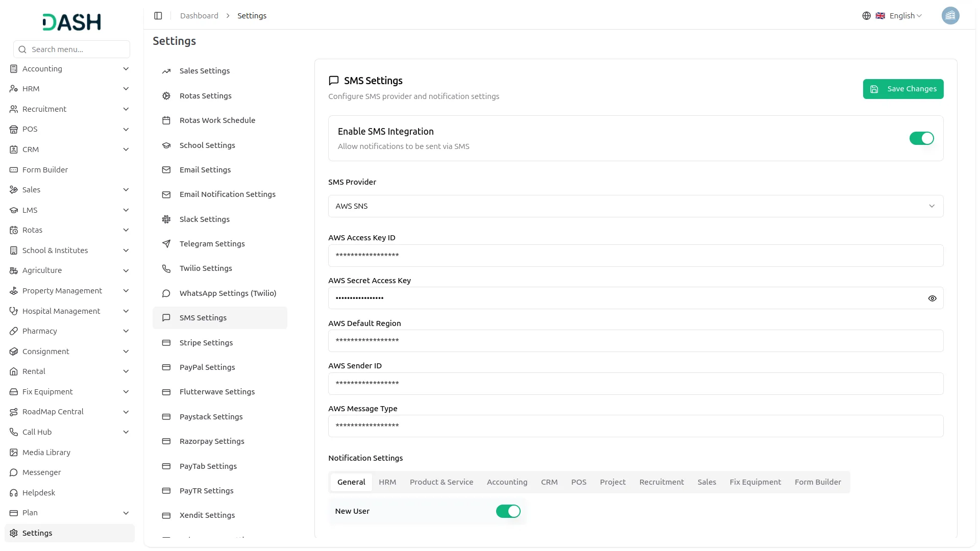Viewport: 980px width, 551px height.
Task: Click the Slack Settings icon
Action: click(x=166, y=219)
